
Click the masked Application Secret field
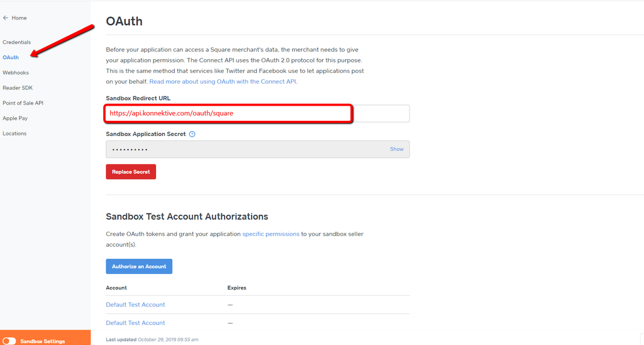[x=245, y=149]
